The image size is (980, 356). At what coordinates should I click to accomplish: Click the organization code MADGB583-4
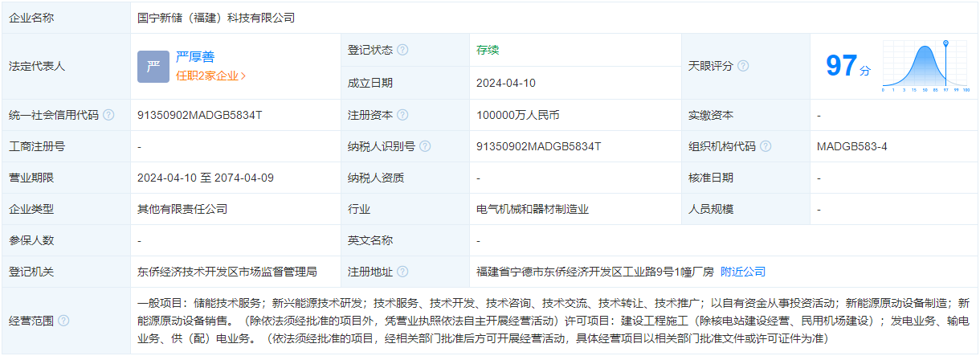[x=851, y=146]
